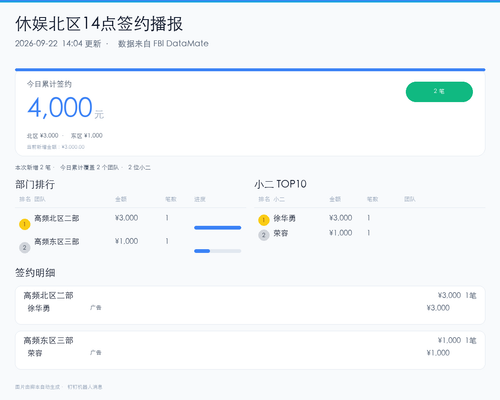
Task: Click the 广告 tag next to 徐华勇
Action: (96, 308)
